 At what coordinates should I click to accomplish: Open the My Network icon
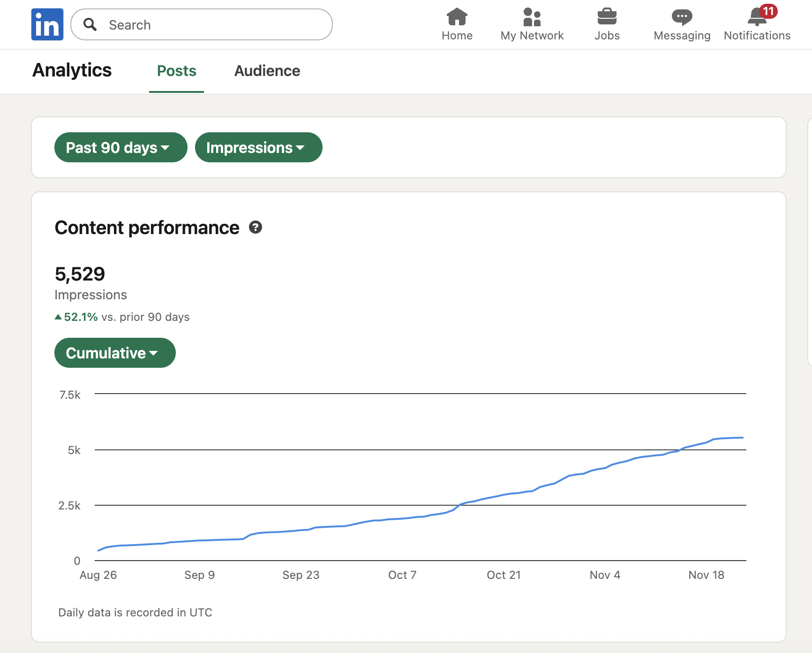pos(532,17)
